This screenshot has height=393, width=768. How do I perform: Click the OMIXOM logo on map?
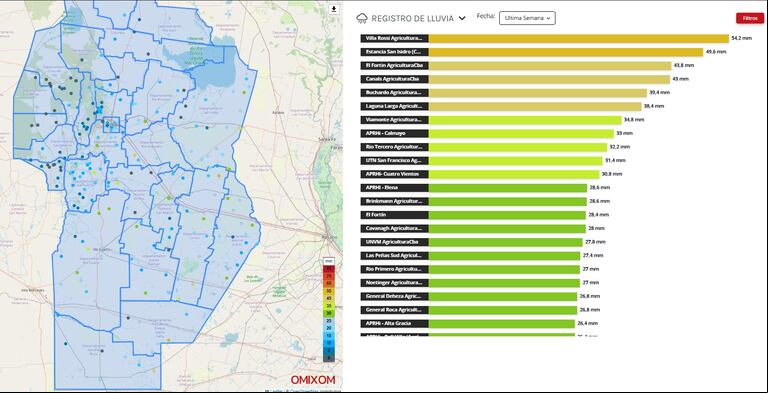[x=313, y=380]
